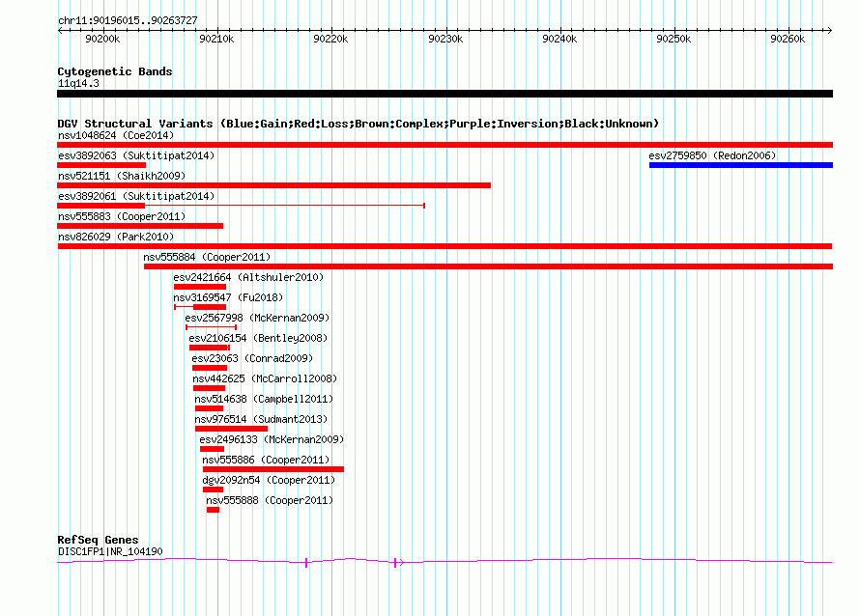Click the red bar under nsv555886
860x616 pixels.
click(x=273, y=469)
